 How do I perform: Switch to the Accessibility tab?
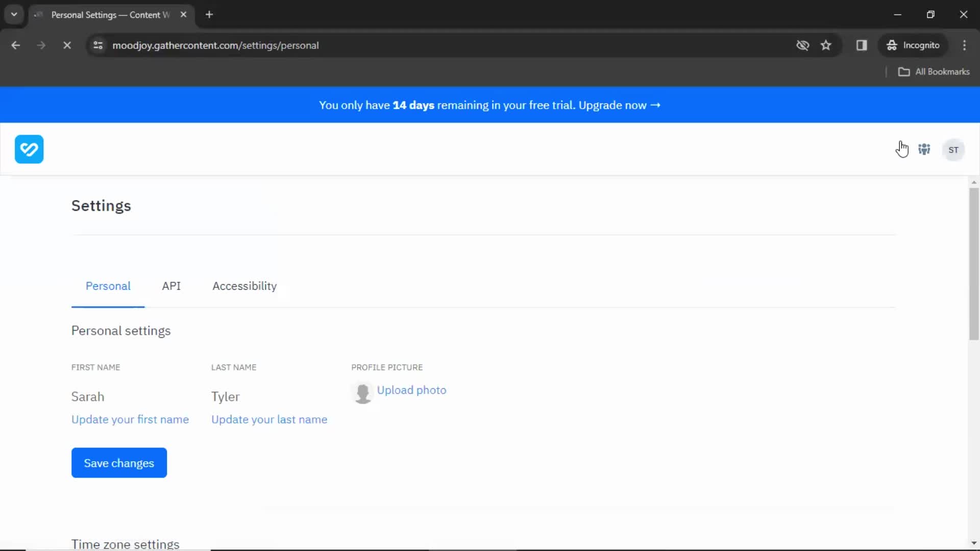244,286
